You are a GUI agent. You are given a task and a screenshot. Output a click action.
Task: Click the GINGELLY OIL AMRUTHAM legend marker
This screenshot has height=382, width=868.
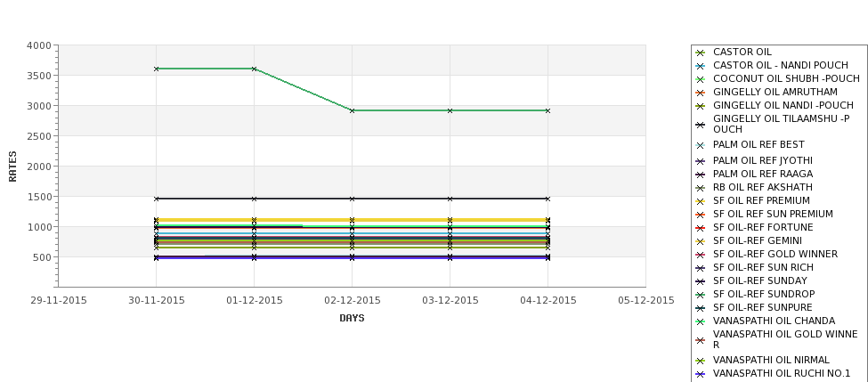(701, 93)
